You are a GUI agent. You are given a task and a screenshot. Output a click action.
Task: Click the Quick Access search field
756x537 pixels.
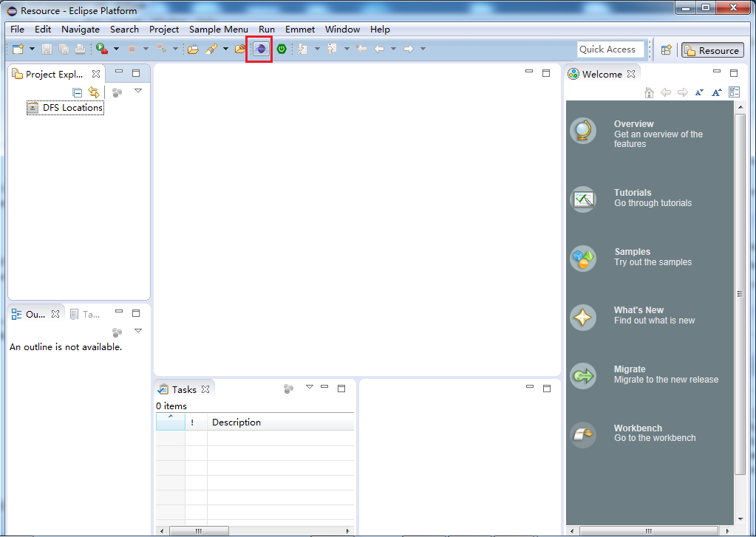click(x=610, y=49)
